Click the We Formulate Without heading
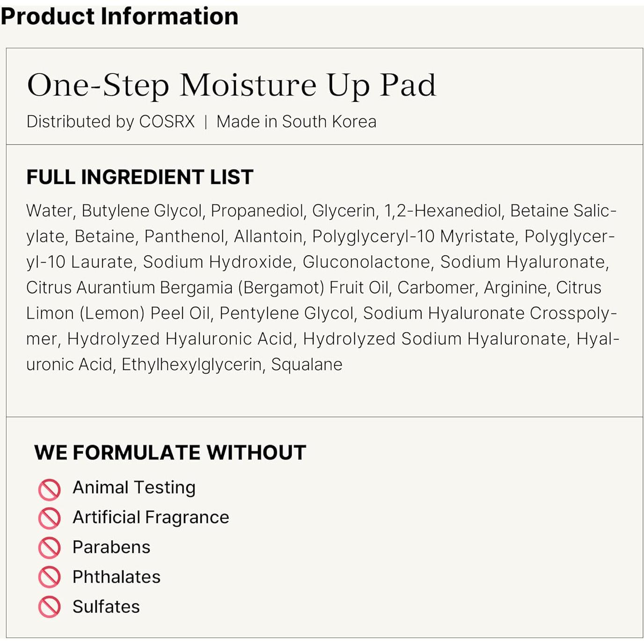 pos(170,453)
